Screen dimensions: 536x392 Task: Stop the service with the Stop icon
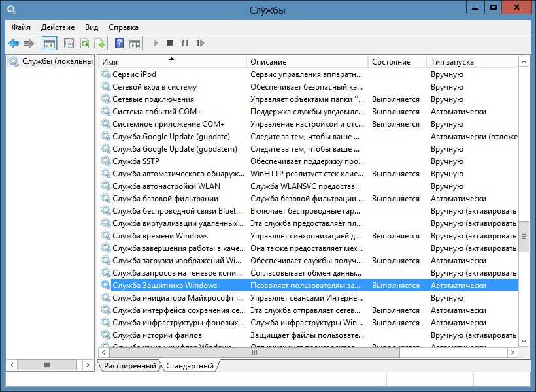point(170,44)
